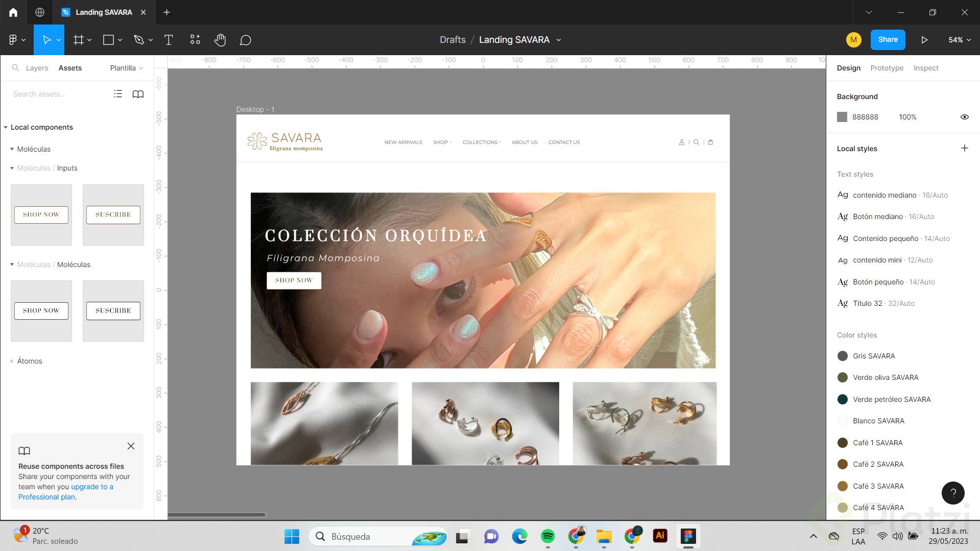Viewport: 980px width, 551px height.
Task: Open file name options chevron
Action: [x=558, y=40]
